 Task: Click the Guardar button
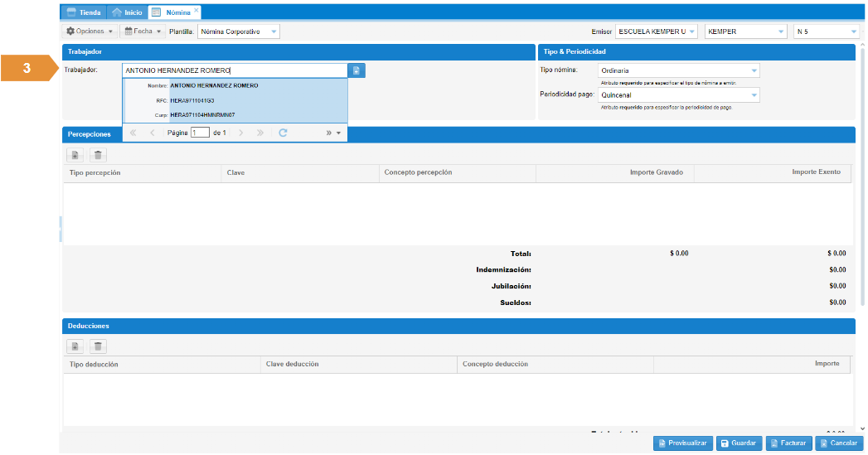738,443
